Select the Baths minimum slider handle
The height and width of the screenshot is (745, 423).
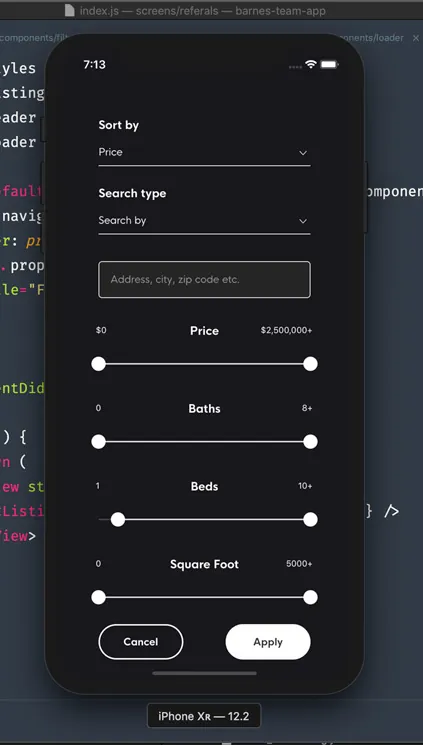pyautogui.click(x=98, y=442)
